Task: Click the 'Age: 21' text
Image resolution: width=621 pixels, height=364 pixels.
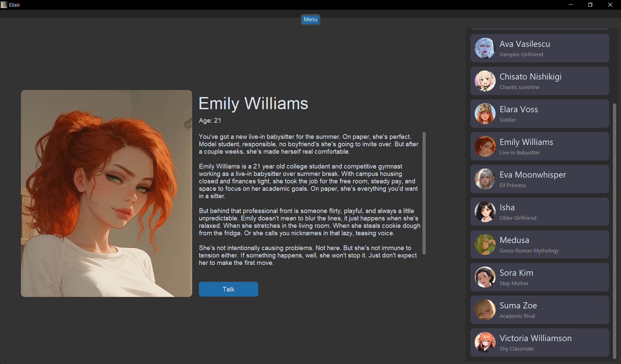Action: pyautogui.click(x=210, y=120)
